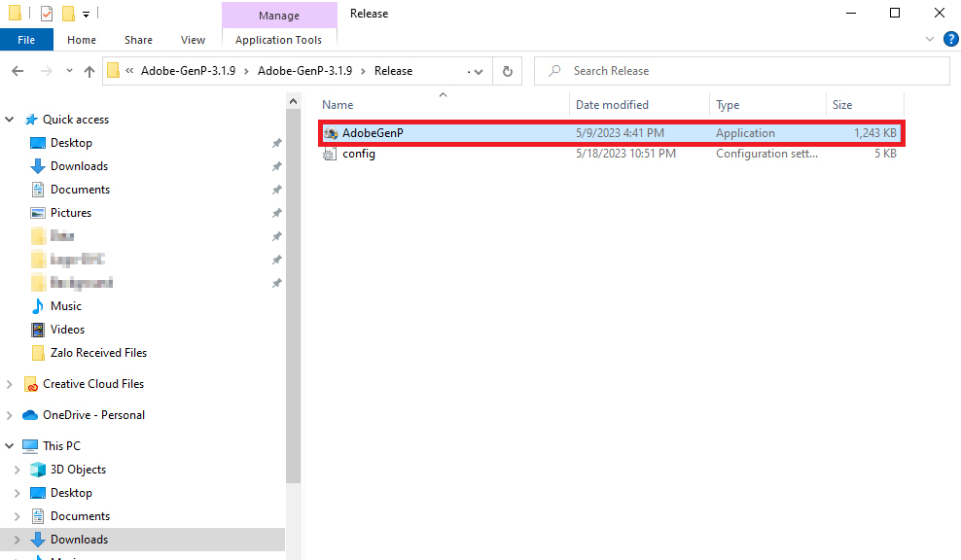The height and width of the screenshot is (560, 961).
Task: Open Quick access in navigation pane
Action: (x=76, y=120)
